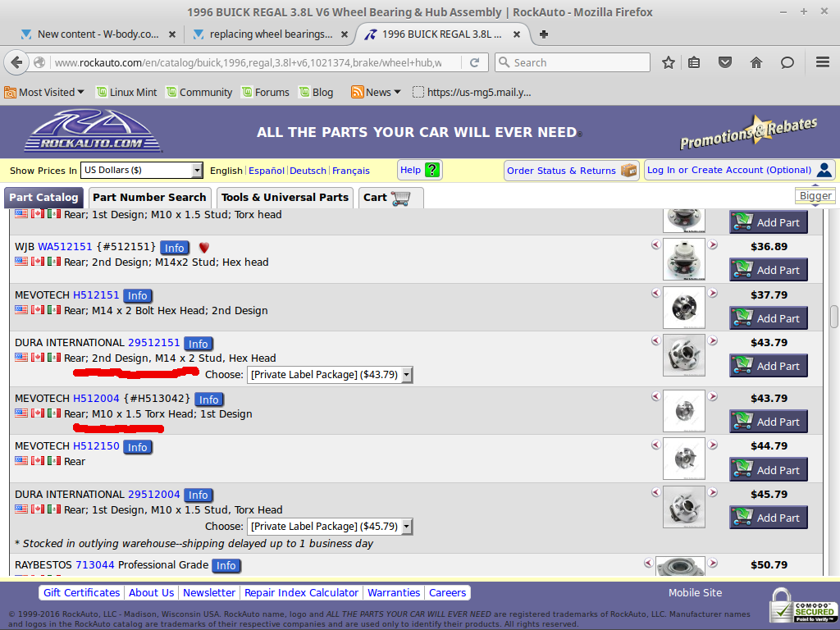Go to the Firefox home icon

756,62
